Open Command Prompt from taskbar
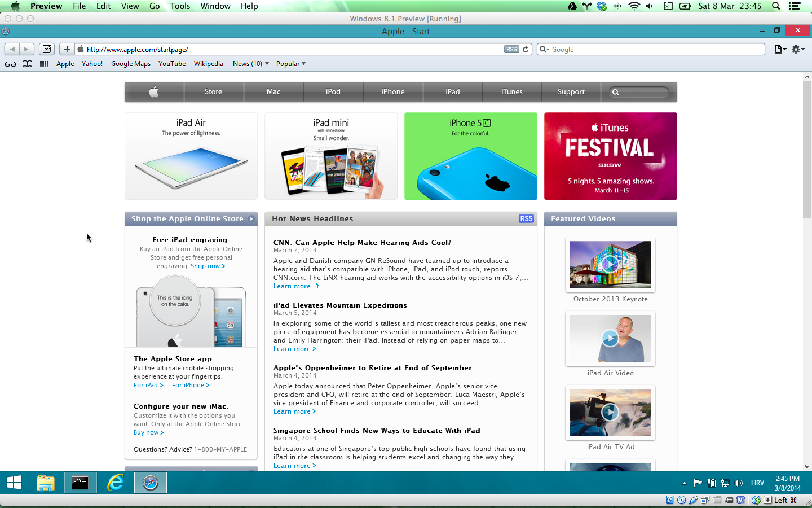The image size is (812, 508). click(80, 483)
